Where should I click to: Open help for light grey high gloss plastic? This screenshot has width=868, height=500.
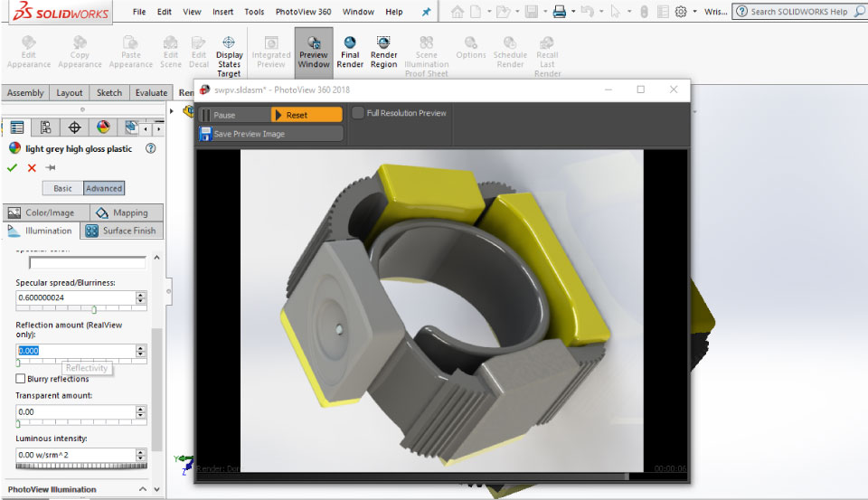(x=151, y=148)
